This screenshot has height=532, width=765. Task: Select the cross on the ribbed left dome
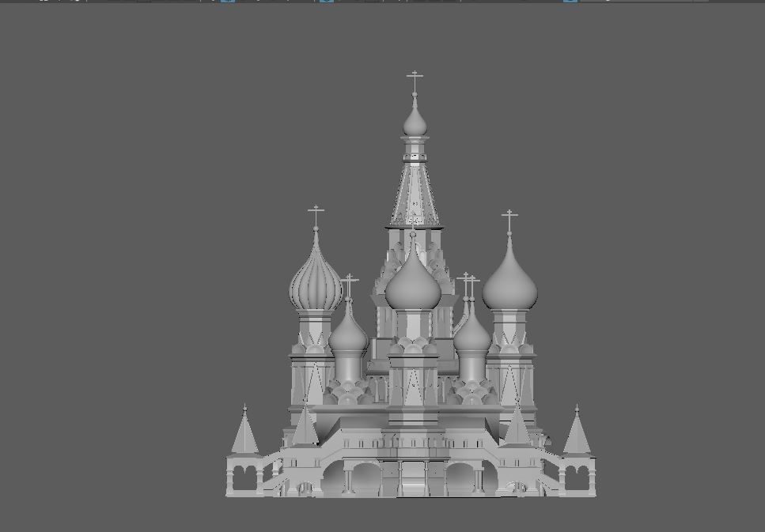pyautogui.click(x=316, y=216)
